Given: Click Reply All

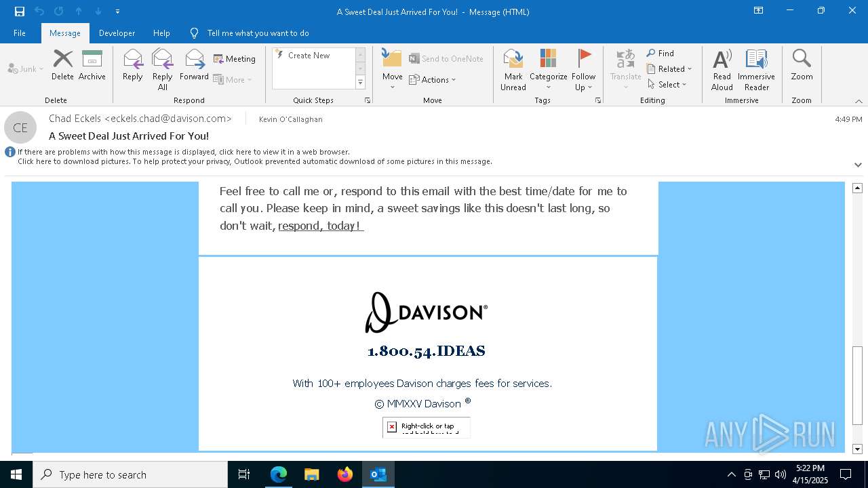Looking at the screenshot, I should tap(163, 69).
